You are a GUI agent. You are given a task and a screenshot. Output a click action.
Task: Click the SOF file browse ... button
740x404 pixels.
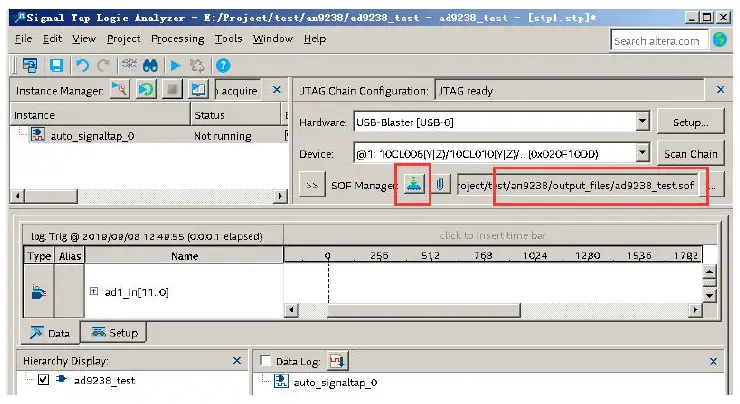click(712, 185)
